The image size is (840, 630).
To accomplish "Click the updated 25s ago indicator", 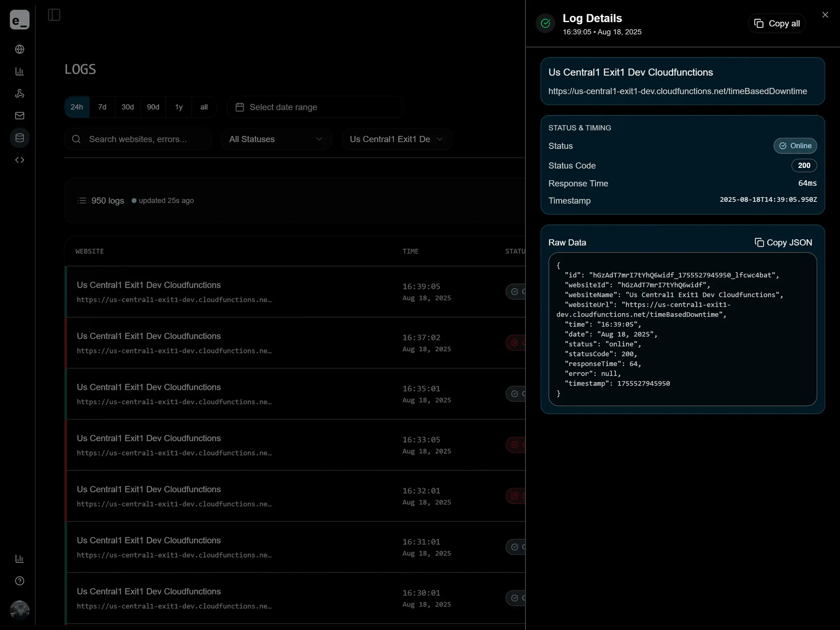I will [x=163, y=201].
